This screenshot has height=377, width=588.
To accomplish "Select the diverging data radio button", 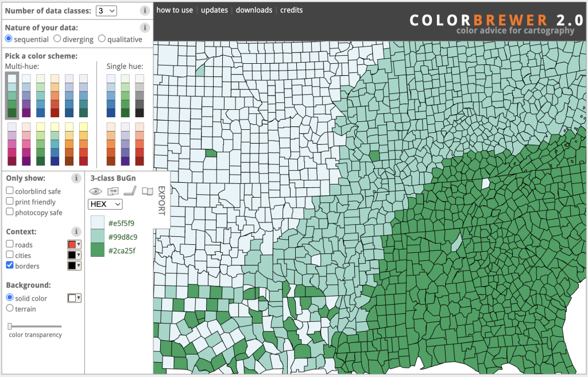I will click(57, 39).
